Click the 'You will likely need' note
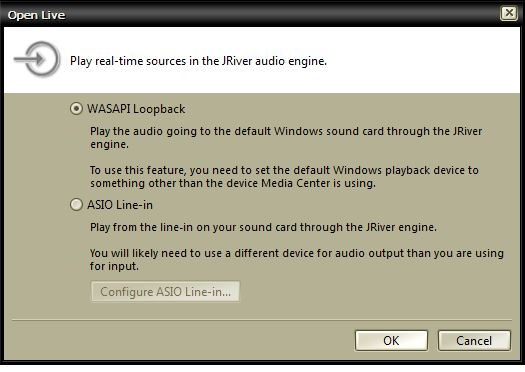 tap(297, 259)
